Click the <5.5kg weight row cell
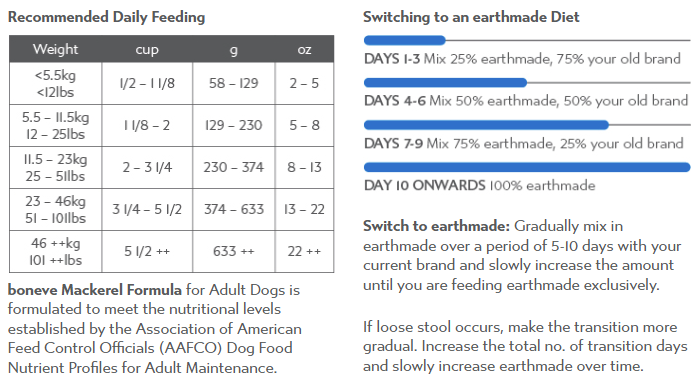This screenshot has width=698, height=383. (x=56, y=83)
